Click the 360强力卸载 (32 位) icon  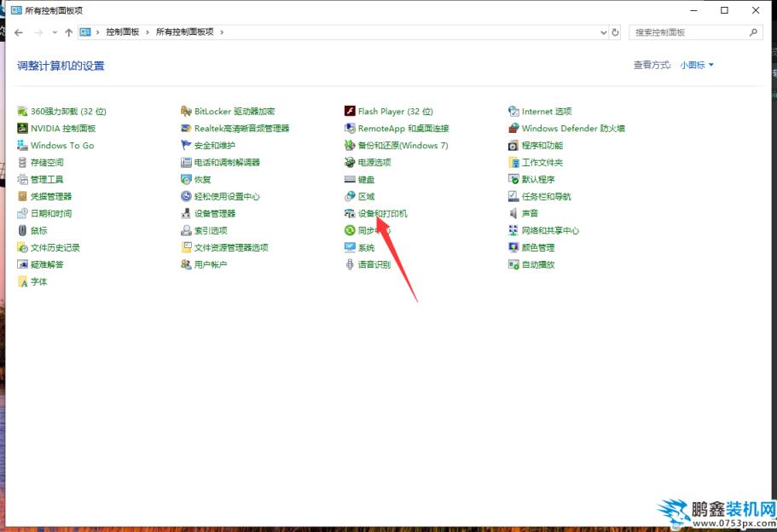(22, 111)
